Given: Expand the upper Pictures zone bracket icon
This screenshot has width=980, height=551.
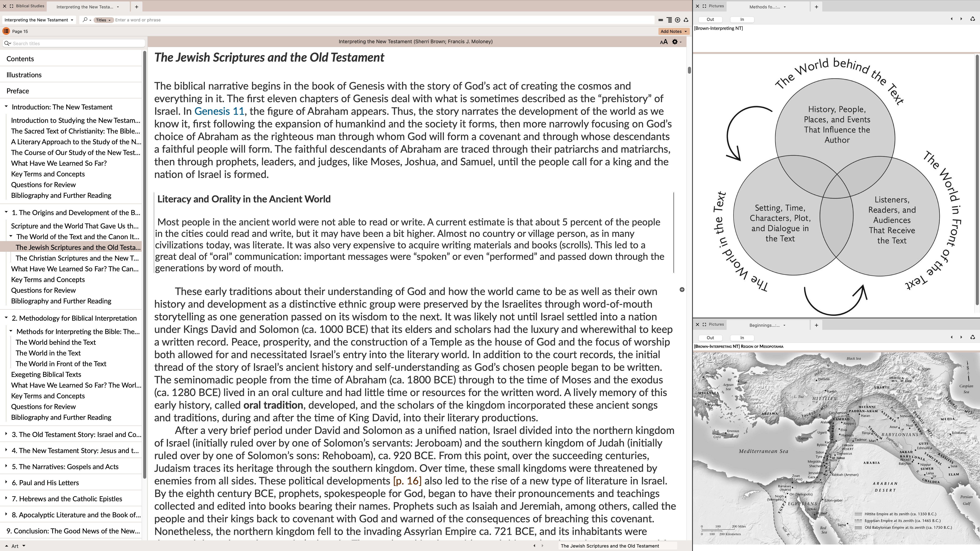Looking at the screenshot, I should [704, 6].
